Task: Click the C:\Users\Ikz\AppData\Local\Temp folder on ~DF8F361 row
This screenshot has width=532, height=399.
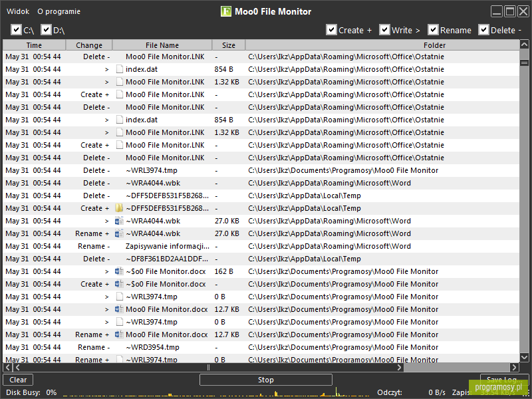Action: click(305, 259)
